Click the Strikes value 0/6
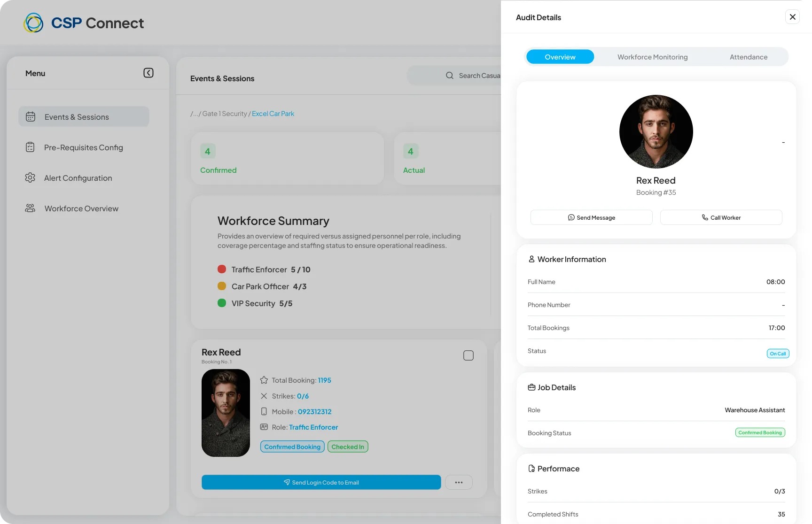 pos(303,396)
